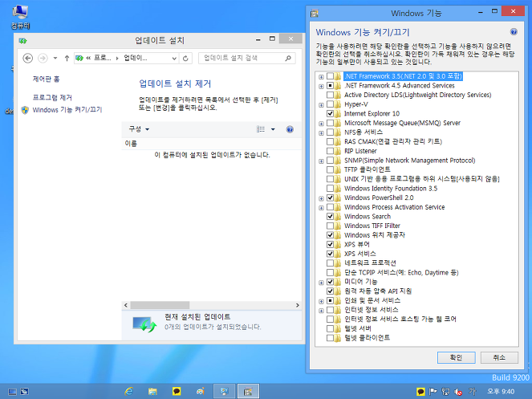The image size is (532, 399).
Task: Expand the Hyper-V node
Action: pyautogui.click(x=321, y=105)
